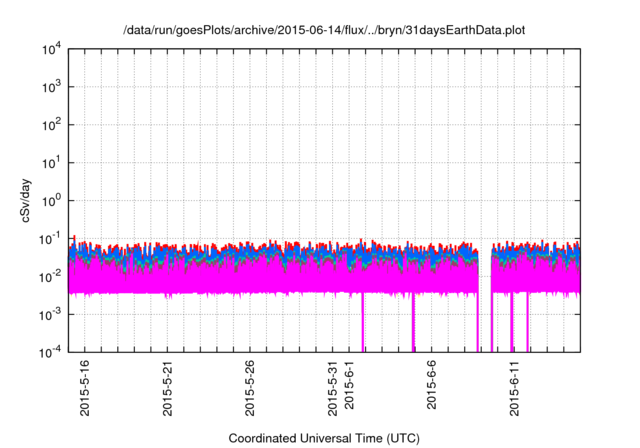The image size is (640, 448).
Task: Click the 10^0 y-axis tick label
Action: click(x=52, y=200)
